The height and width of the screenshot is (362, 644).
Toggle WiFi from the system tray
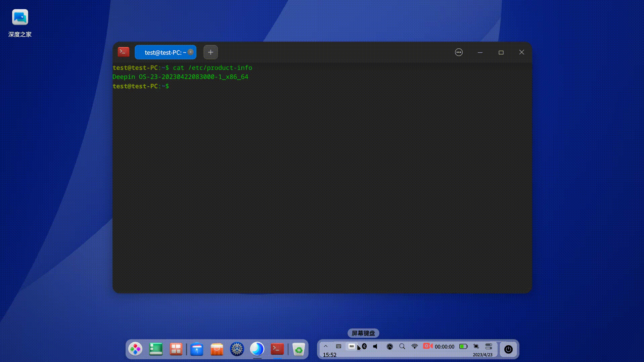415,346
